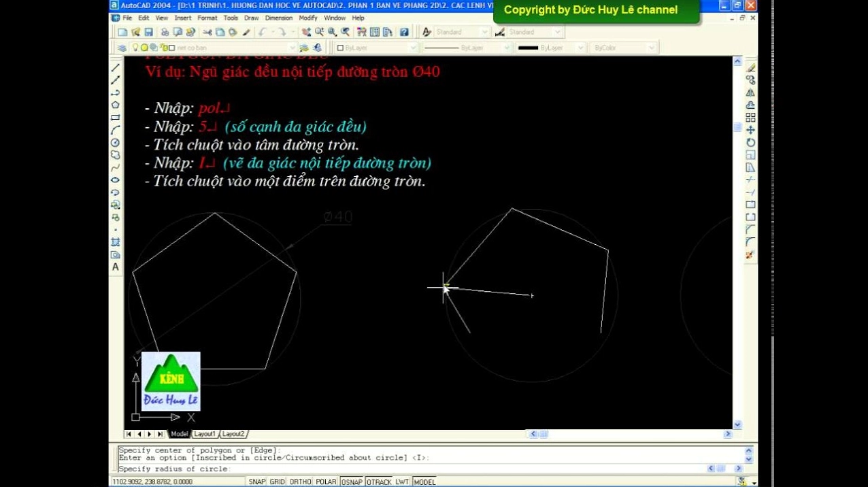The image size is (868, 487).
Task: Select the Trim tool
Action: [x=750, y=180]
